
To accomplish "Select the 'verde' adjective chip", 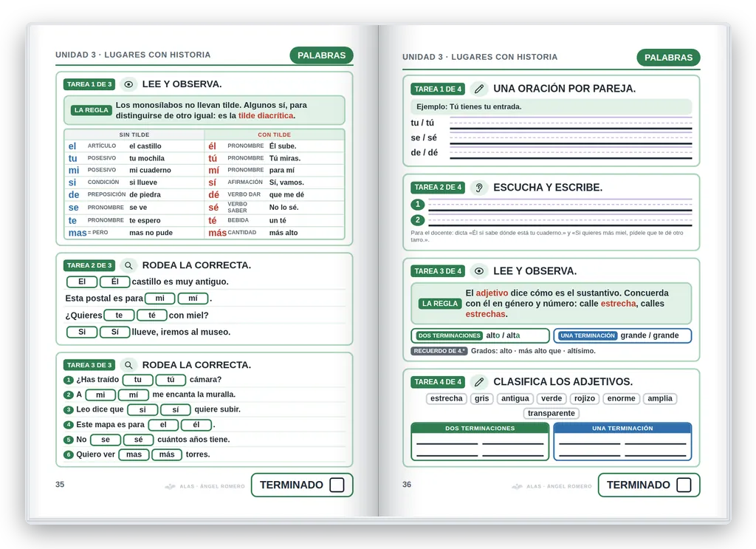I will point(551,398).
